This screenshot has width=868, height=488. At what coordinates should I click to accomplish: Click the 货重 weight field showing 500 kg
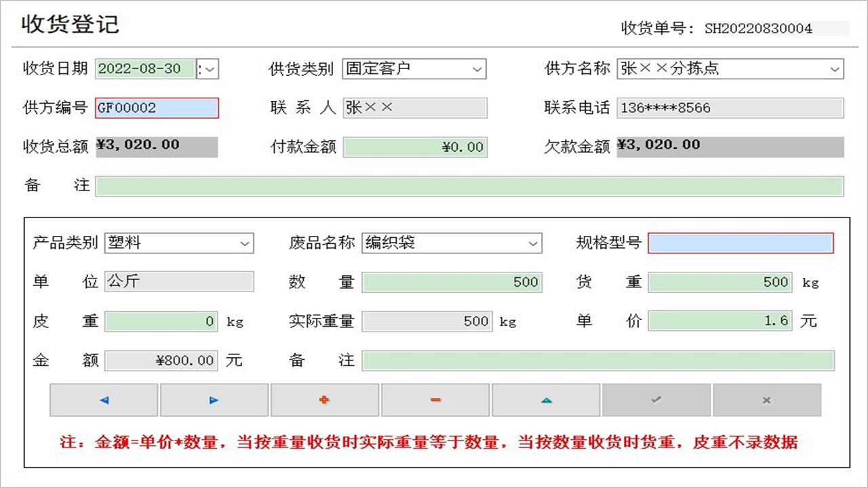(720, 282)
